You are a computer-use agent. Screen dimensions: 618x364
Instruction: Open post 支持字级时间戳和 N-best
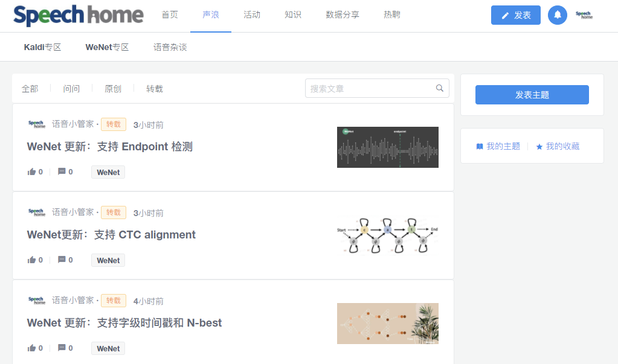[124, 324]
